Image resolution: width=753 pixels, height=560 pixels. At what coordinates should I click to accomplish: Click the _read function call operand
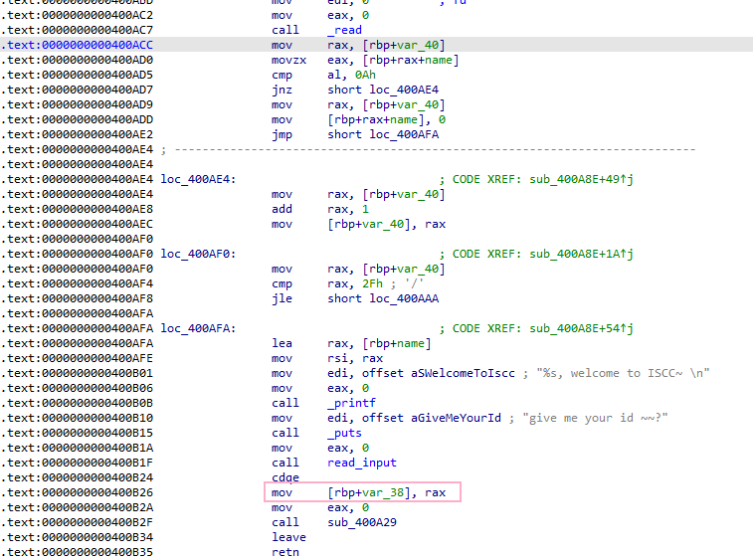pyautogui.click(x=344, y=30)
